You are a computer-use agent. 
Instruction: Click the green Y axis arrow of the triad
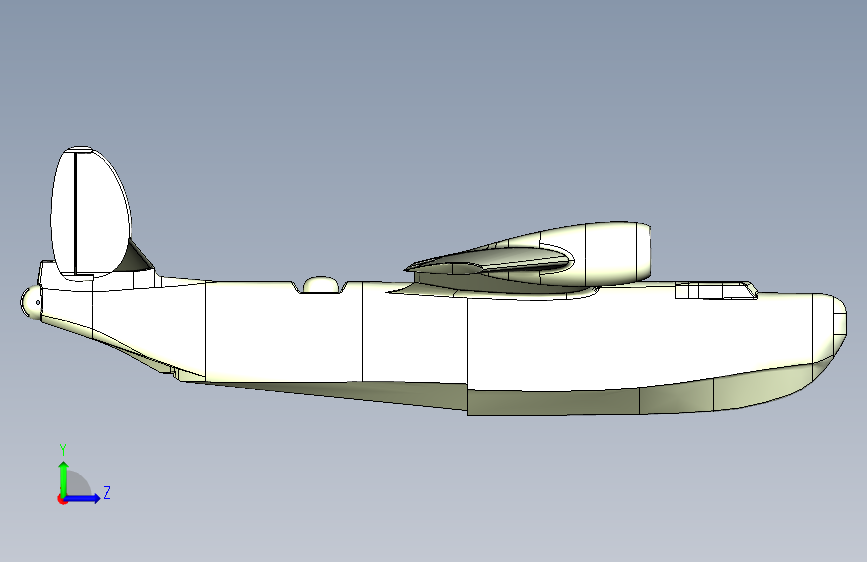click(x=63, y=478)
